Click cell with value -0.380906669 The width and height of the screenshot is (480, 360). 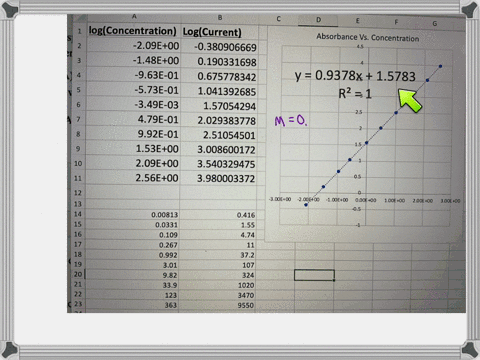(x=220, y=47)
